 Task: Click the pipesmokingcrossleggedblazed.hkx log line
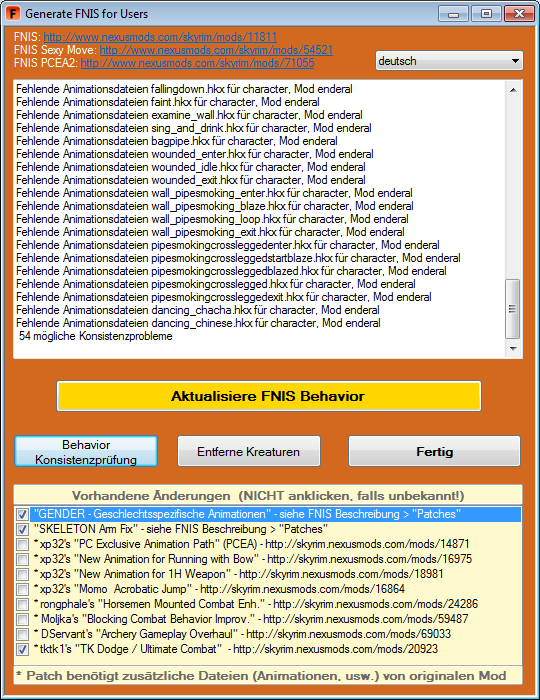(231, 271)
